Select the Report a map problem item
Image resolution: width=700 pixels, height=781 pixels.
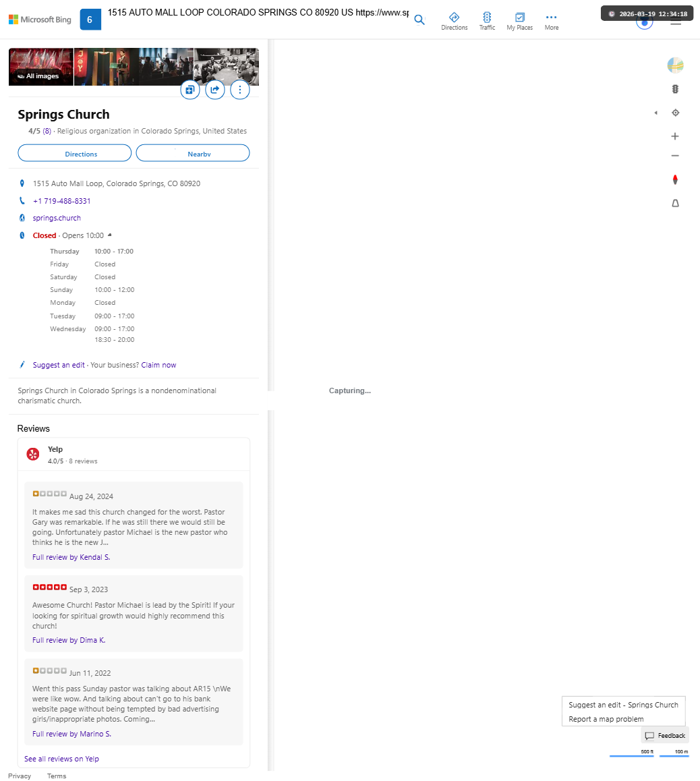623,719
